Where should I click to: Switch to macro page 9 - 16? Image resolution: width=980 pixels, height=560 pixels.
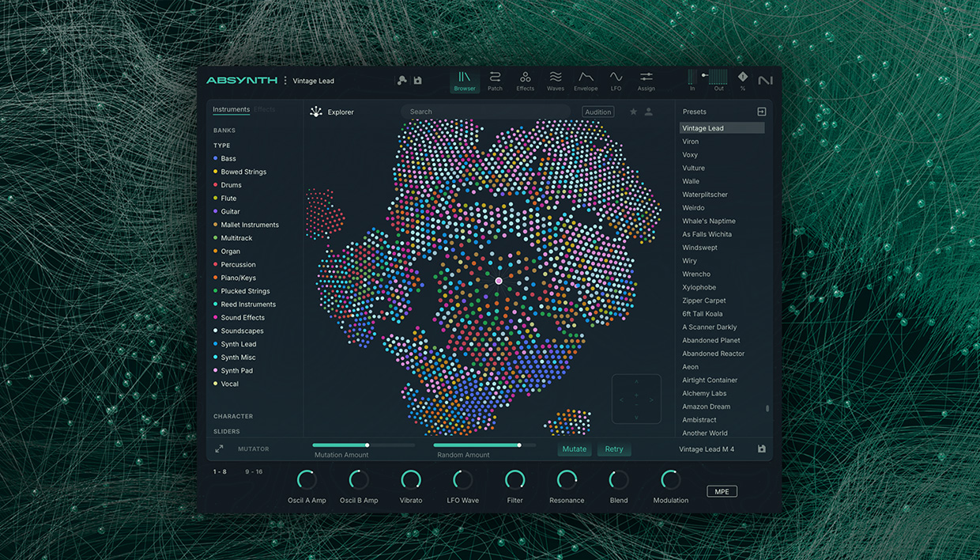pos(254,472)
